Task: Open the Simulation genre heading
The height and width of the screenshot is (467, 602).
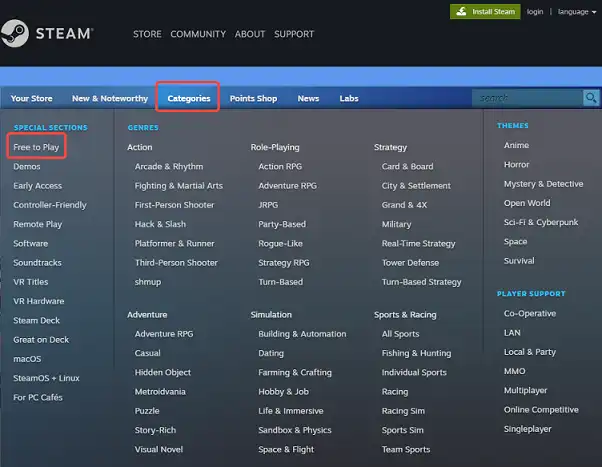Action: coord(271,315)
